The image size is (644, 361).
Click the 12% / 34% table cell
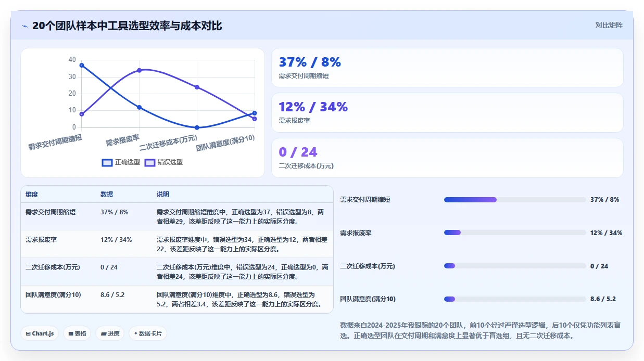pos(116,240)
